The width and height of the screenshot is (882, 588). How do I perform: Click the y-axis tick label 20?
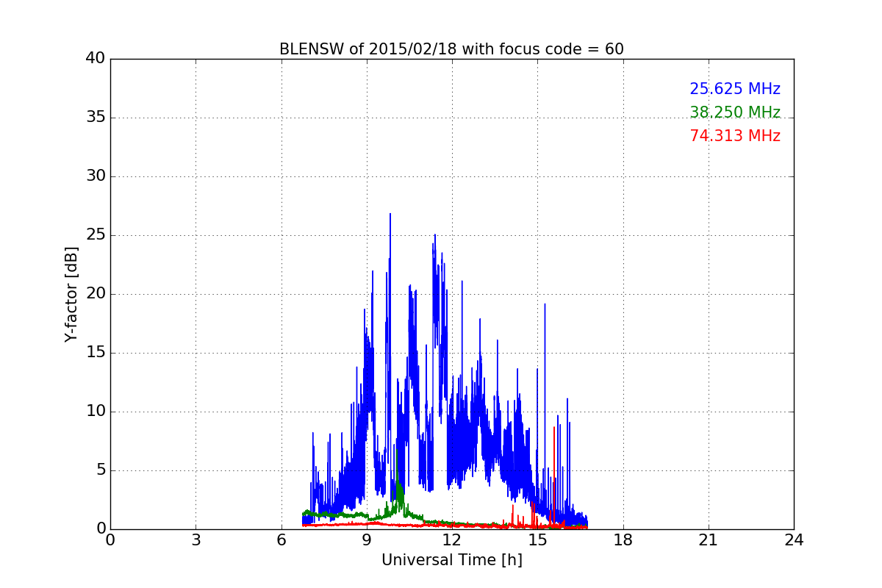96,294
